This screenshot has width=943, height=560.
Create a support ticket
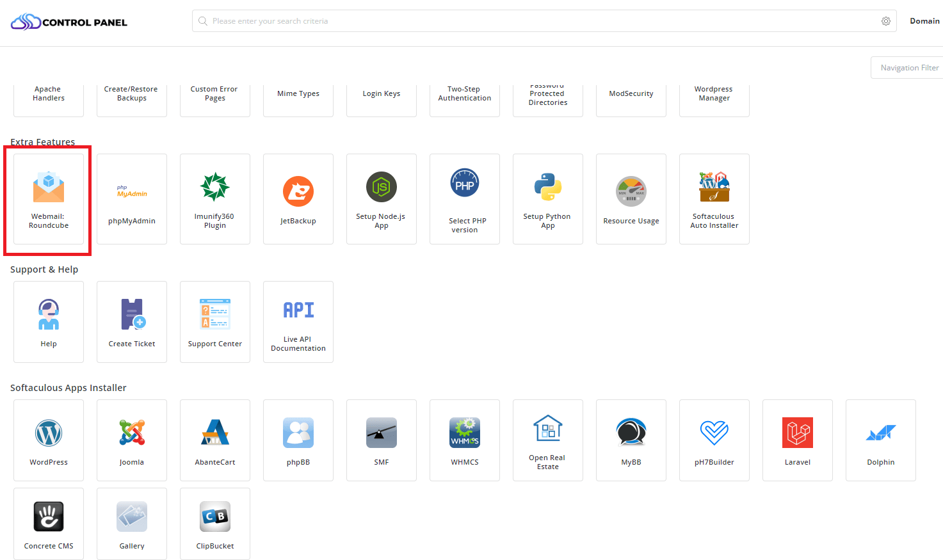pos(131,321)
